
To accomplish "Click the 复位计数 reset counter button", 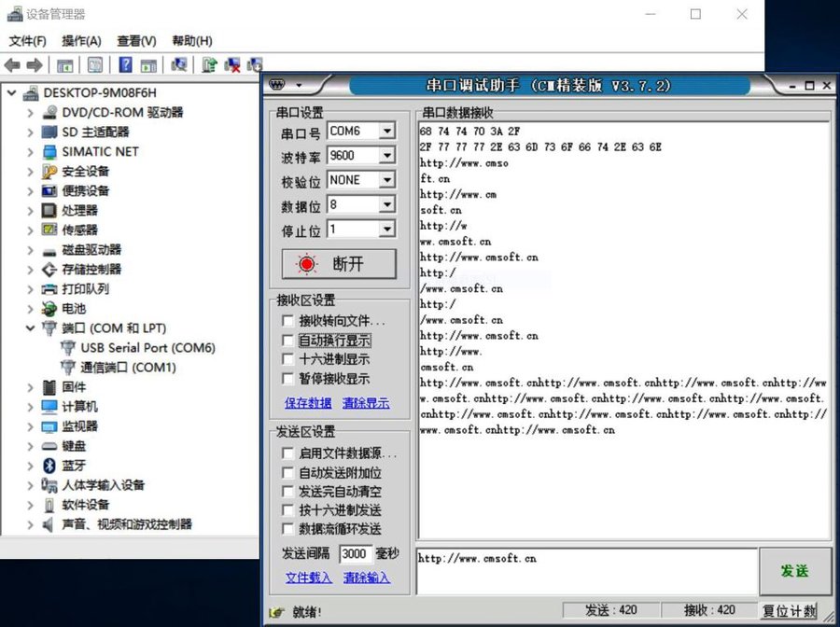I will tap(789, 611).
